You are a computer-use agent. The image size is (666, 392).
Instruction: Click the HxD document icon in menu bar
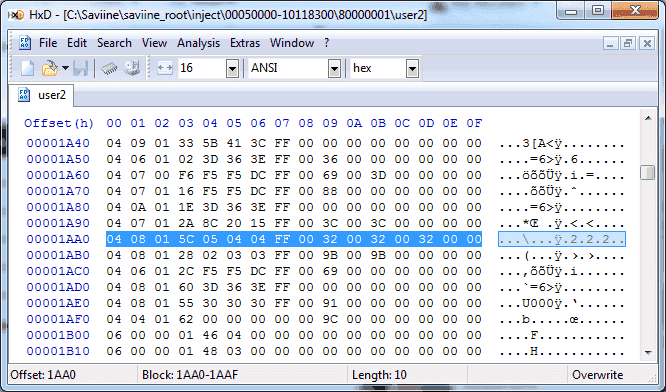[x=25, y=43]
